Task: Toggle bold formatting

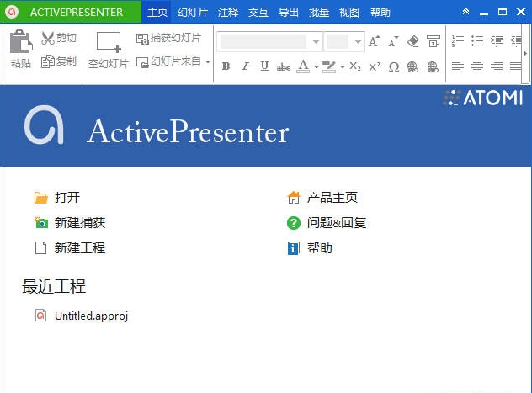Action: (226, 66)
